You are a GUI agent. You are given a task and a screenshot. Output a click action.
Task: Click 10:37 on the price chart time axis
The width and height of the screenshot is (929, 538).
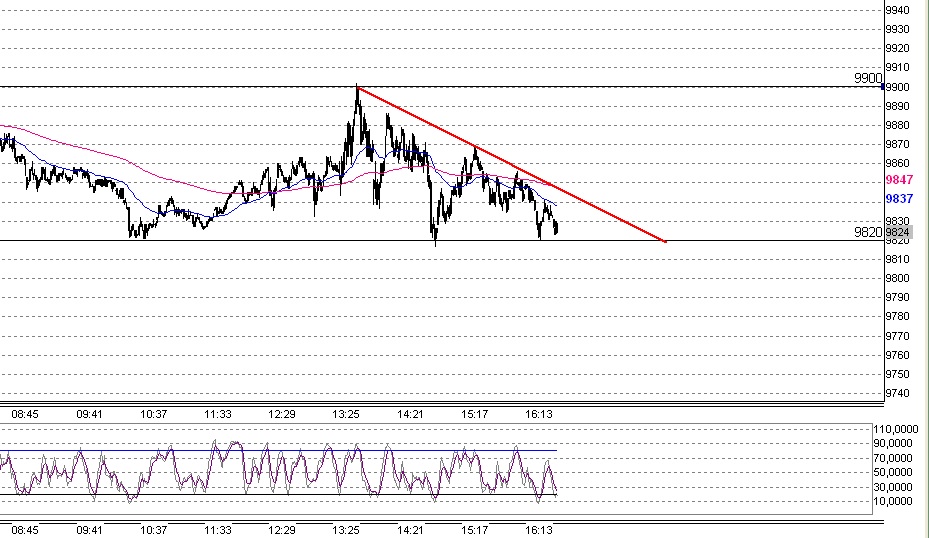coord(153,414)
